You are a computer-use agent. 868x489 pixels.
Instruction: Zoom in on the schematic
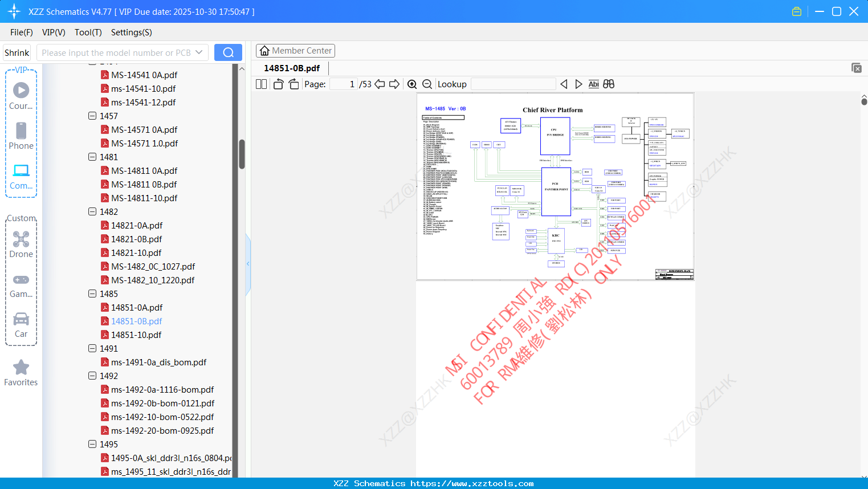(412, 84)
